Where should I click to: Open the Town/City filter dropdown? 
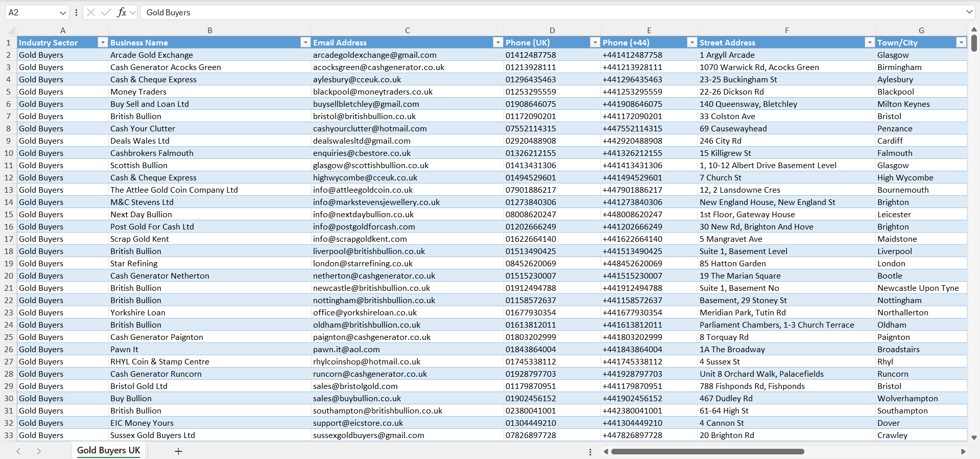tap(962, 42)
